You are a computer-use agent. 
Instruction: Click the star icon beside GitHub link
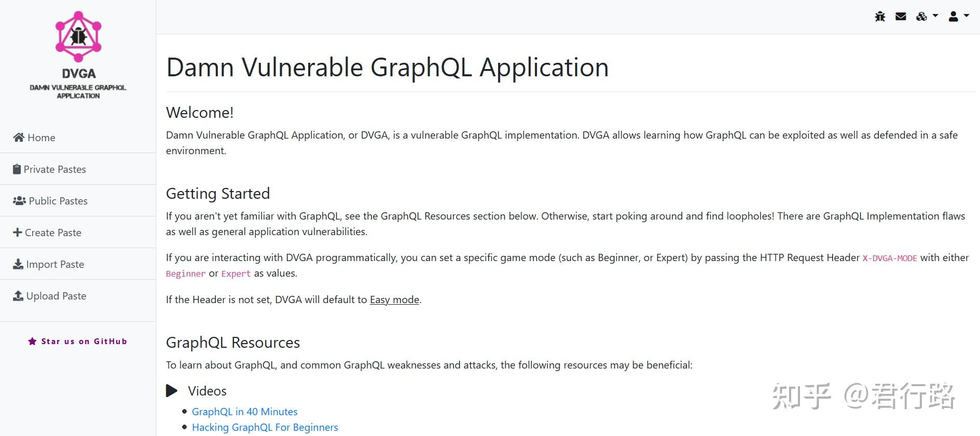pyautogui.click(x=32, y=341)
